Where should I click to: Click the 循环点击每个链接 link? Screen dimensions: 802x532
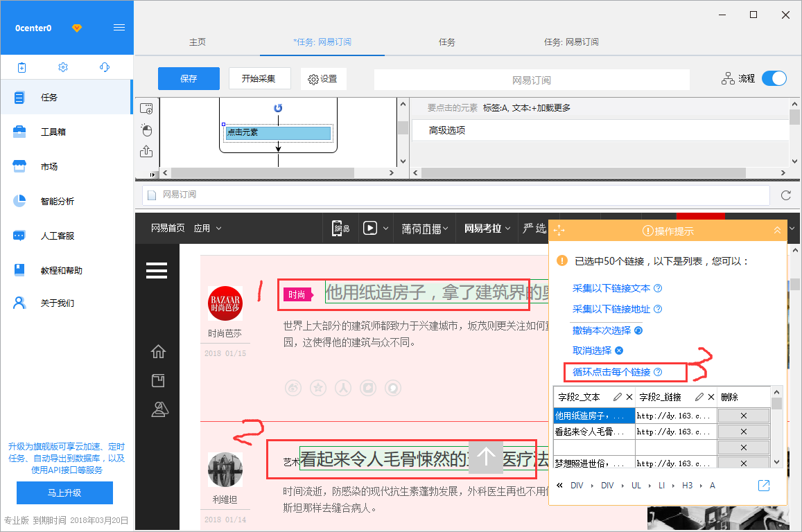(x=611, y=372)
